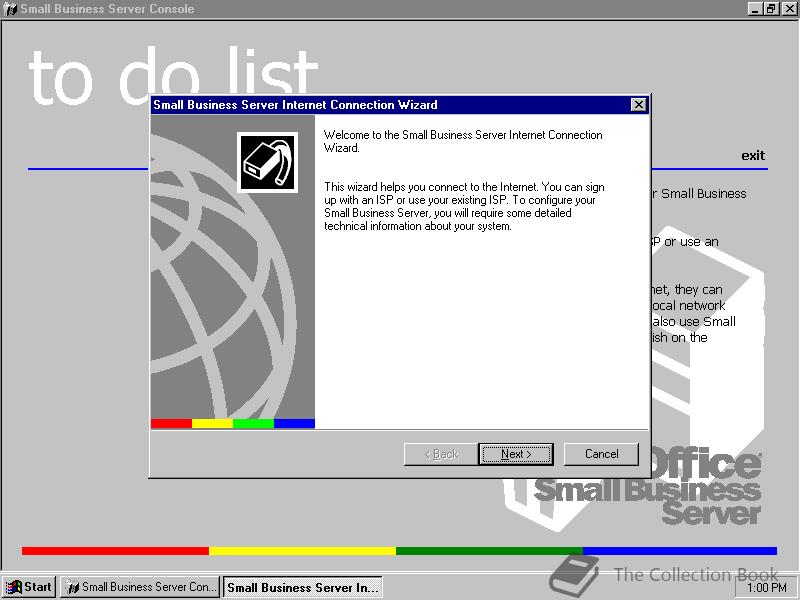
Task: Click the 'This wizard helps you connect' paragraph
Action: [x=464, y=207]
